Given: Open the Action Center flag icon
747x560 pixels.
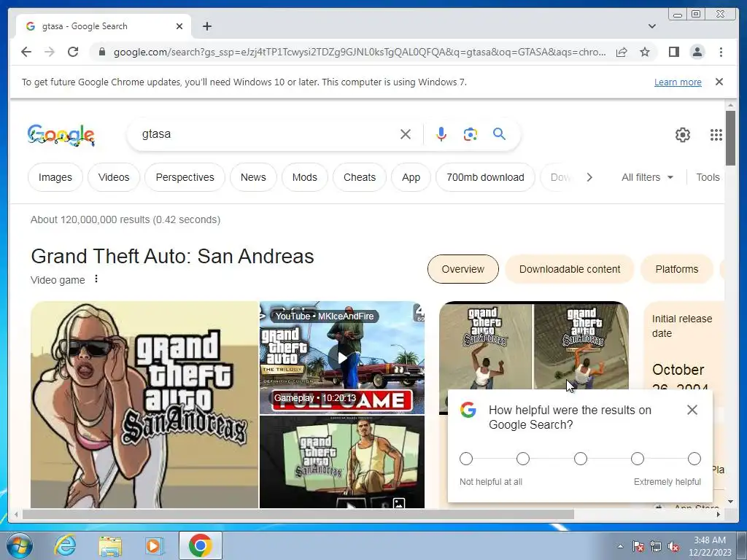Looking at the screenshot, I should tap(638, 547).
